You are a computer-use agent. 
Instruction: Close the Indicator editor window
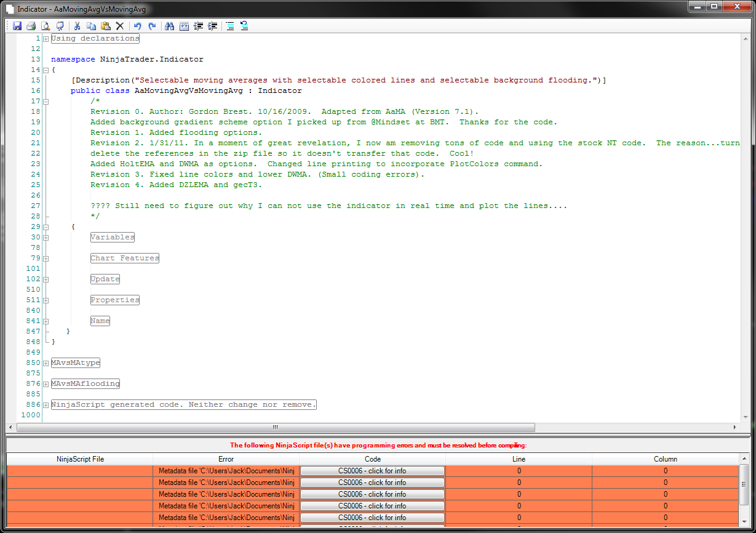pyautogui.click(x=736, y=6)
